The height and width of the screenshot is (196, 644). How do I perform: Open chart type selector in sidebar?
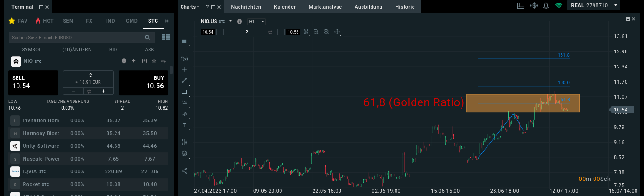tap(184, 142)
